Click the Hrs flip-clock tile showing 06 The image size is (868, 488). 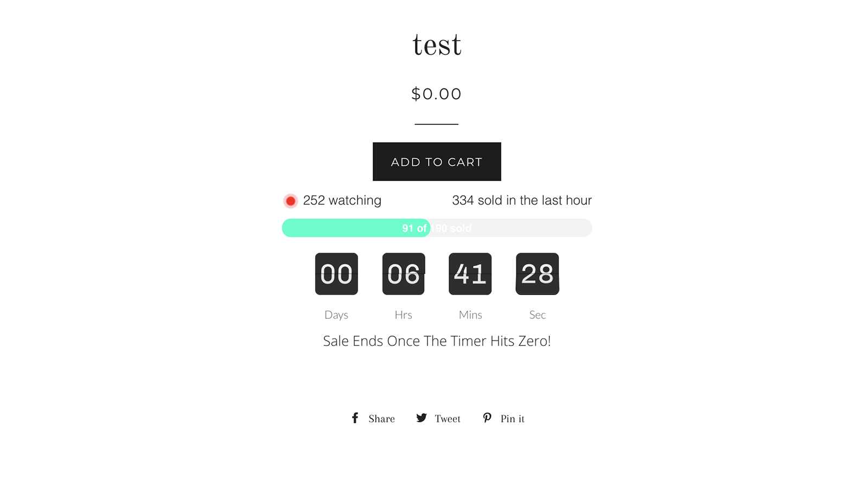tap(403, 274)
